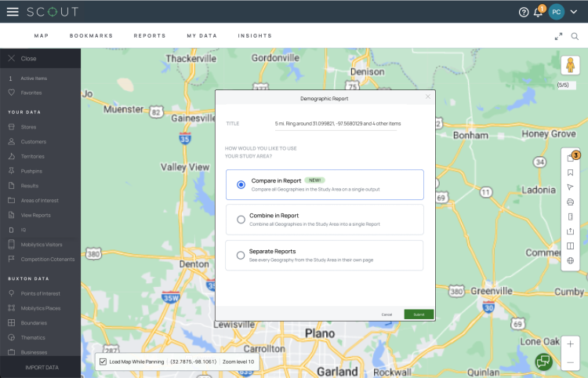Click the map toolbar share/export icon

pos(571,231)
